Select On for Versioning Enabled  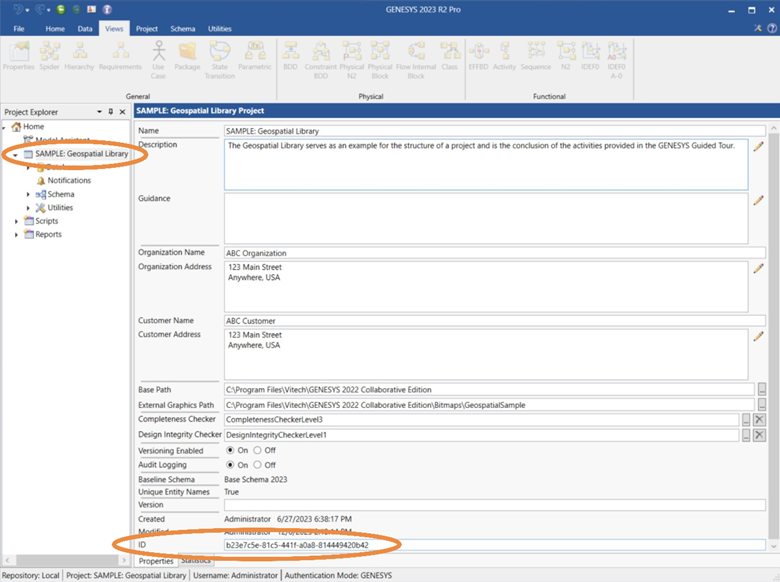(231, 451)
